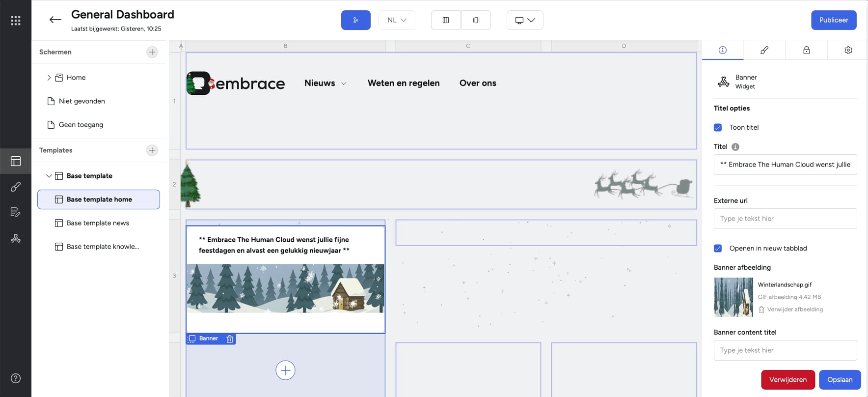Open the layout panel in sidebar

(x=16, y=161)
